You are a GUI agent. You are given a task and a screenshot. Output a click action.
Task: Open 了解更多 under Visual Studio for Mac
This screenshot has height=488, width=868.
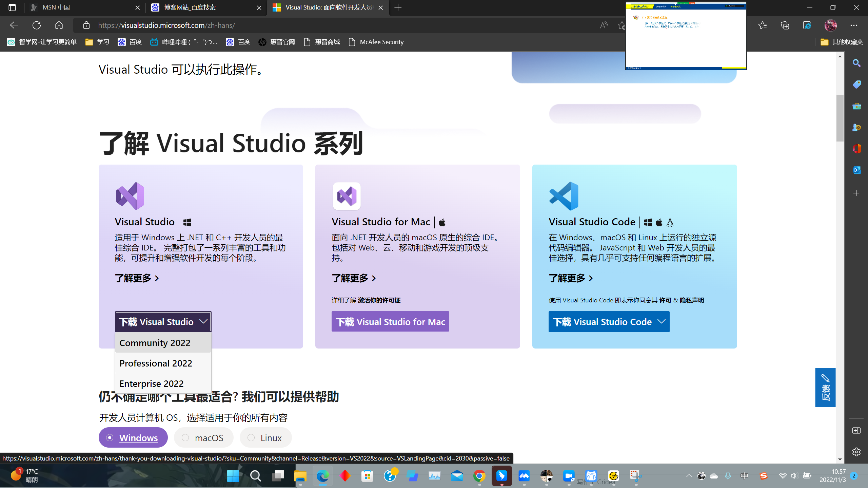click(354, 278)
